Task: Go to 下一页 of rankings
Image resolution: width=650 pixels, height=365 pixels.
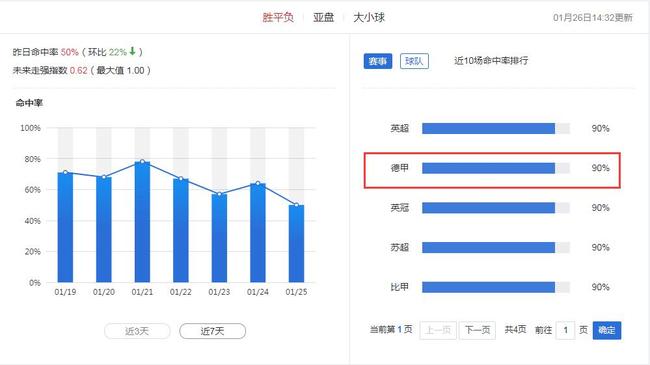Action: click(477, 330)
